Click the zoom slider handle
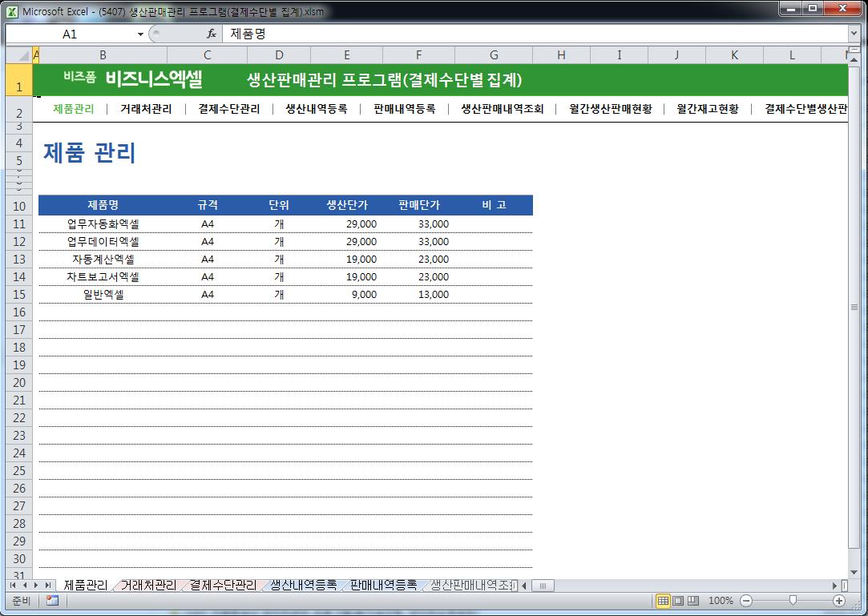The height and width of the screenshot is (616, 868). click(793, 601)
